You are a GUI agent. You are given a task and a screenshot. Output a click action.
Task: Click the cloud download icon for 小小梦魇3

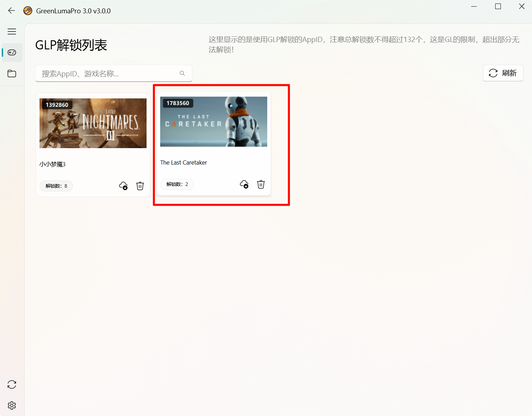click(x=123, y=186)
